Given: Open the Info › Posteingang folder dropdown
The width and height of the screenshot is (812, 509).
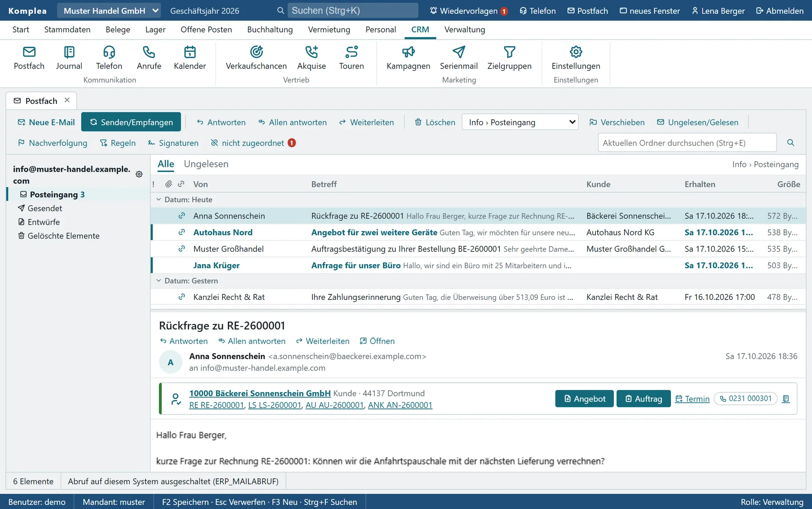Looking at the screenshot, I should click(520, 122).
